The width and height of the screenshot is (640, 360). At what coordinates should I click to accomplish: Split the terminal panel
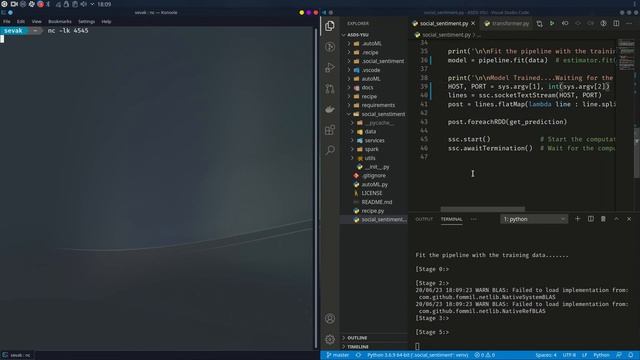point(591,219)
